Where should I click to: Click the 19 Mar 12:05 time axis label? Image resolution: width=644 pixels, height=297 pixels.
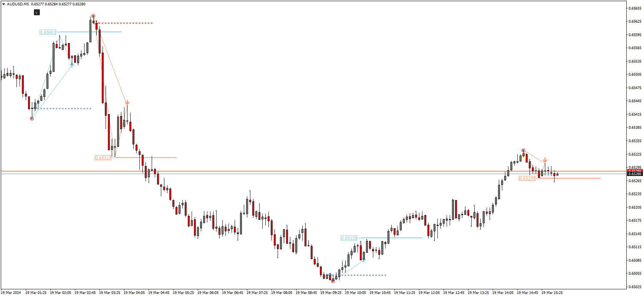pos(429,293)
